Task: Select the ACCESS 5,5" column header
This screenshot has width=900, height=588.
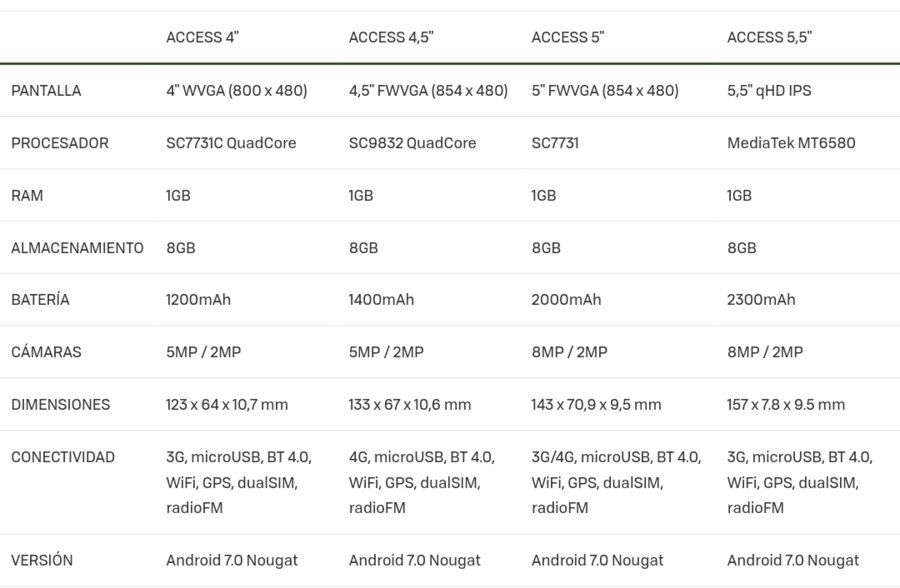Action: point(769,37)
